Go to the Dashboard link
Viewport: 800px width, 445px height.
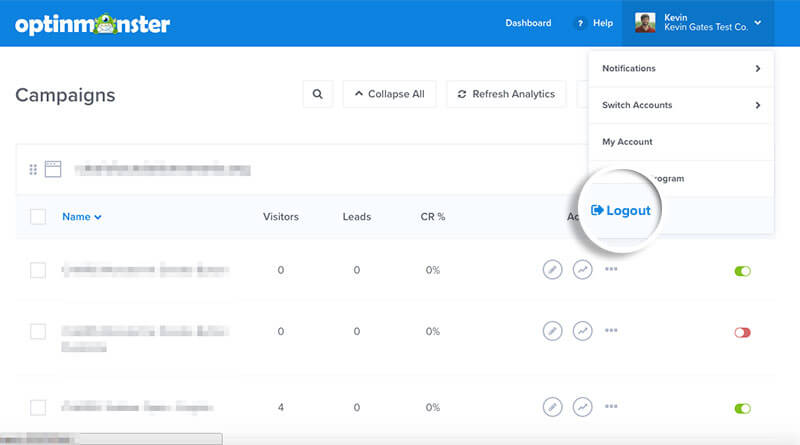click(x=528, y=23)
